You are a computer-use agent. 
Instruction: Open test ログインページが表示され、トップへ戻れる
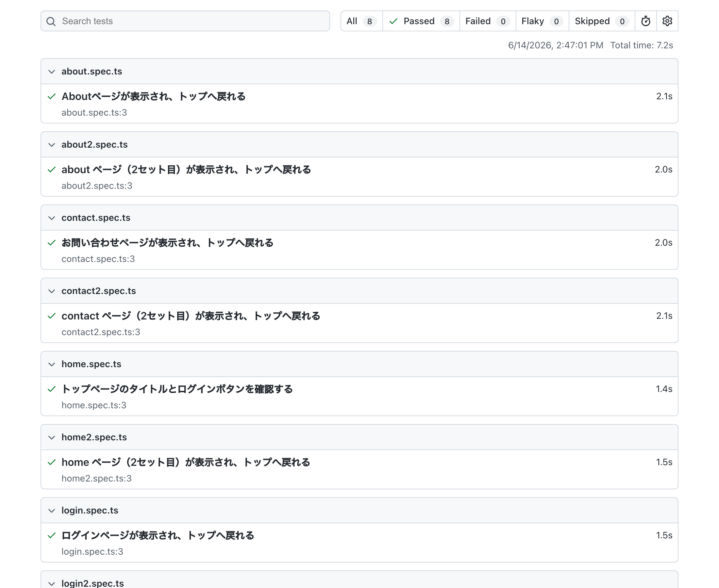coord(158,535)
